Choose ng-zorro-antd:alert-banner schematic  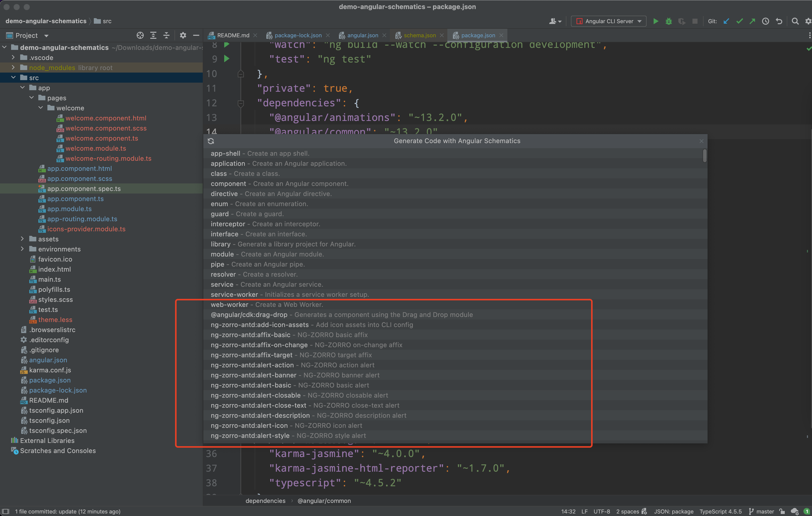click(x=455, y=375)
